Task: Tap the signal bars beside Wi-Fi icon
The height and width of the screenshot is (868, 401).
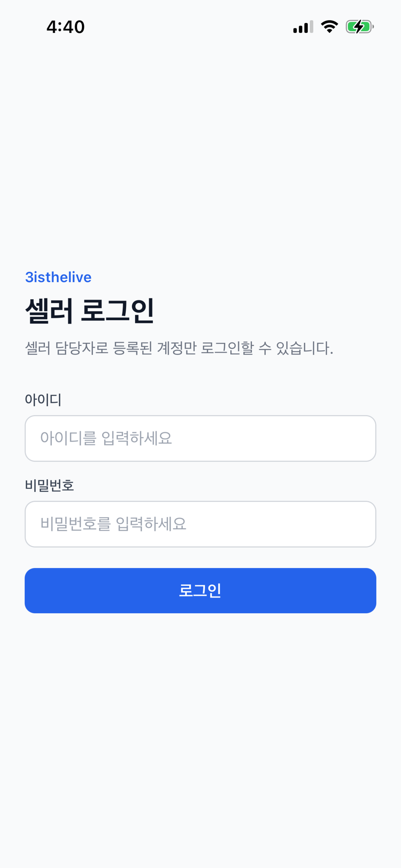Action: tap(303, 26)
